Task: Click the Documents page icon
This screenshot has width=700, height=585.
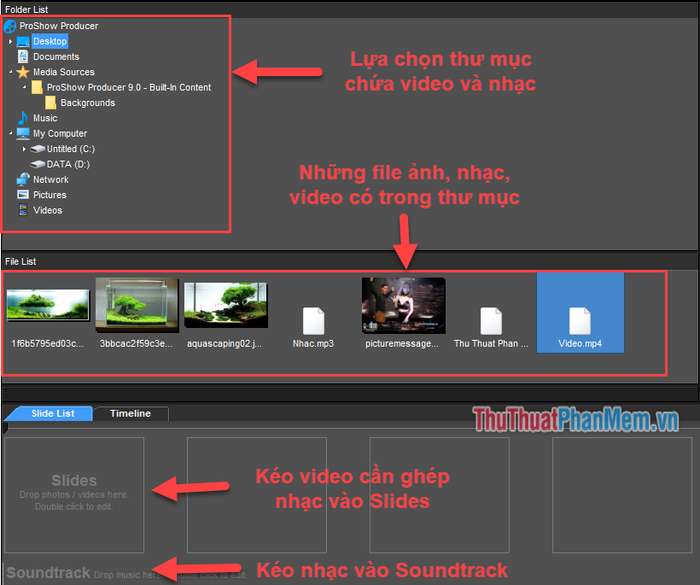Action: 23,57
